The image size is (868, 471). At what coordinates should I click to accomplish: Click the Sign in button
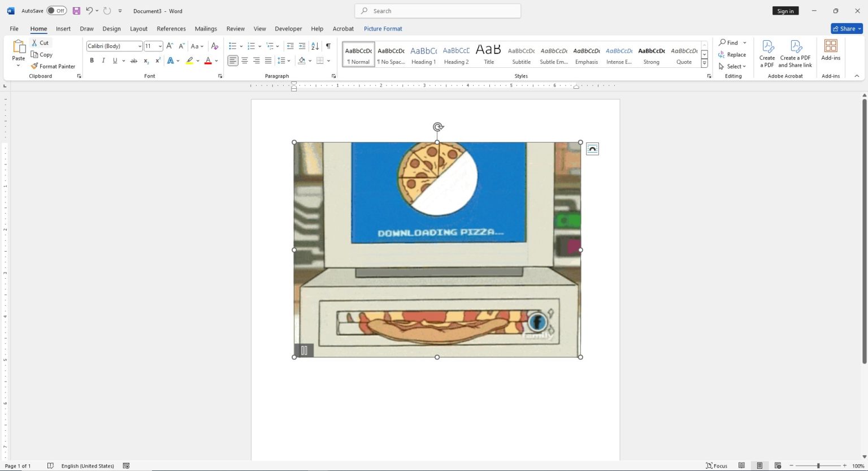pos(785,11)
